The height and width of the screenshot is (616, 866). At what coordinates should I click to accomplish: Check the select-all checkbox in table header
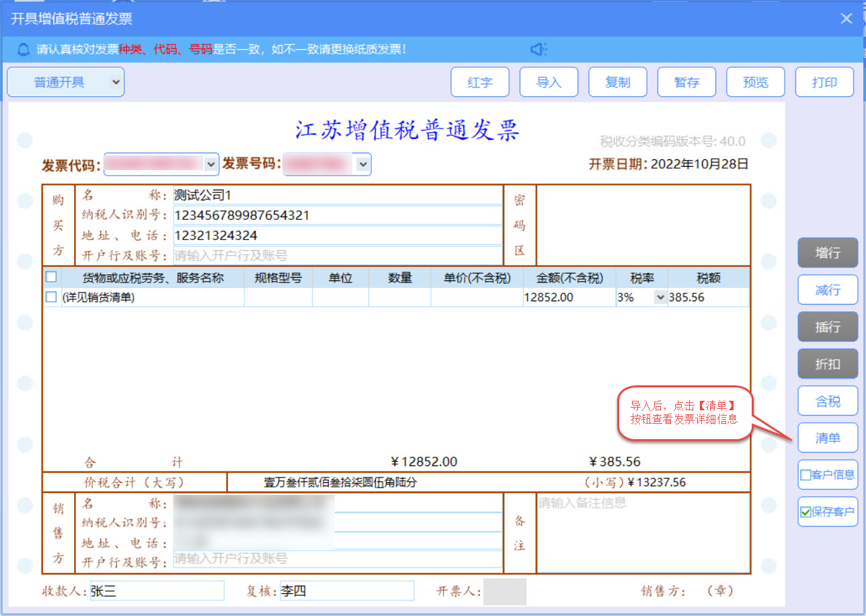51,277
